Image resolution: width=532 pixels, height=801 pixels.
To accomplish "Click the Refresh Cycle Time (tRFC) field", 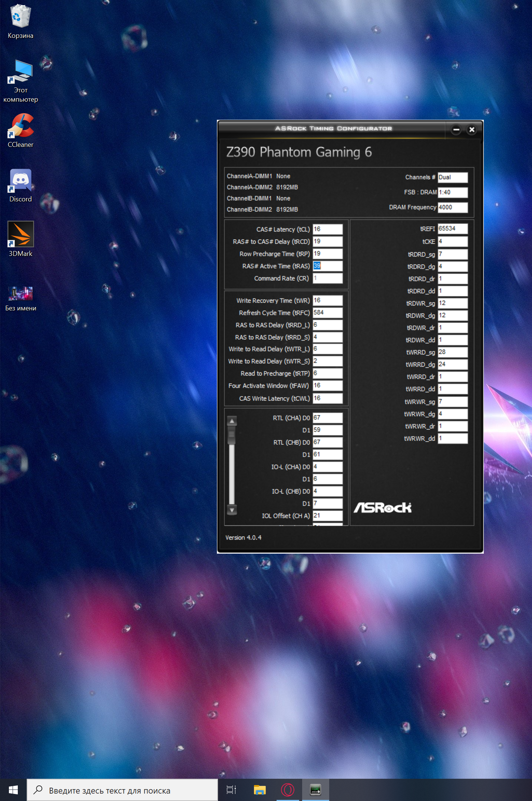I will pos(327,313).
